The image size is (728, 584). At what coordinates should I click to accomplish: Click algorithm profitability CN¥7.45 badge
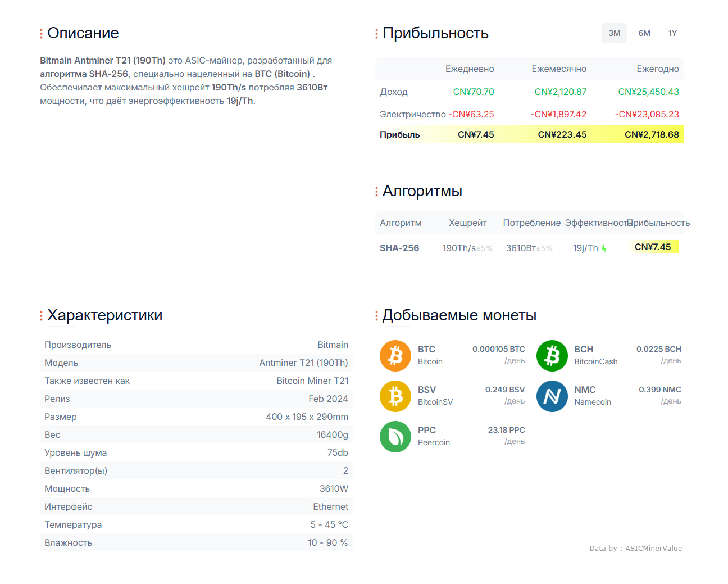(653, 247)
